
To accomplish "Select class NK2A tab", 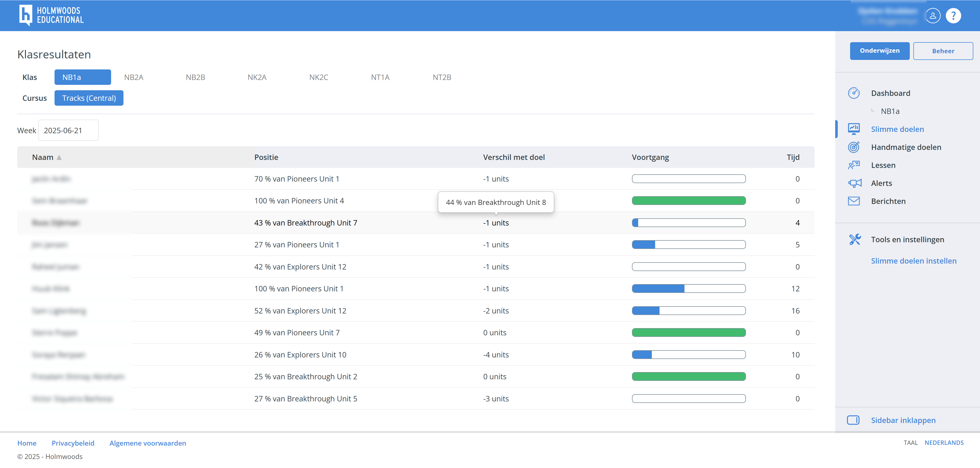I will coord(257,77).
